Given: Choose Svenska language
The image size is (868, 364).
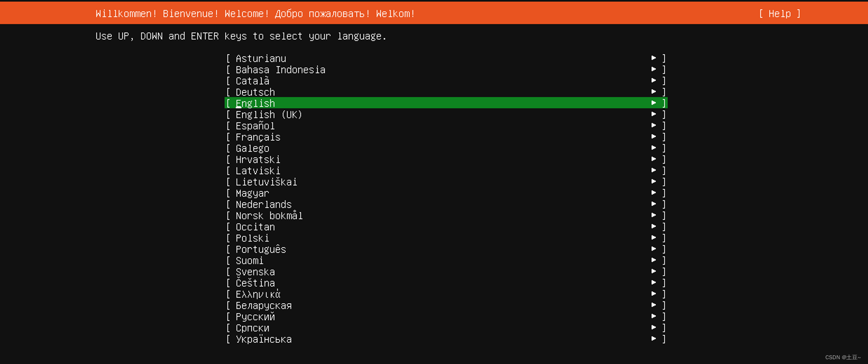Looking at the screenshot, I should [x=446, y=271].
